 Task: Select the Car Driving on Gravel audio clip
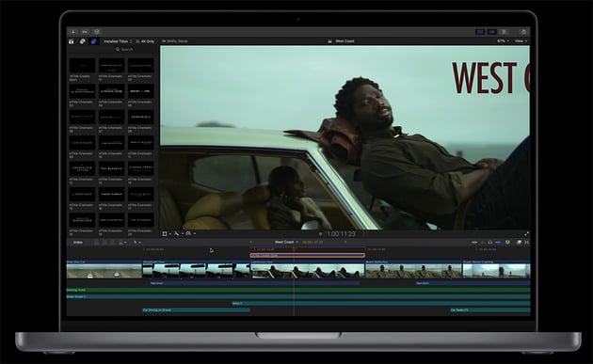[196, 310]
